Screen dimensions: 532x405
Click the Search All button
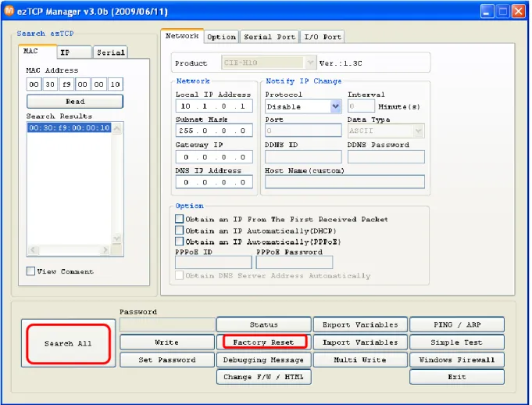pos(68,343)
